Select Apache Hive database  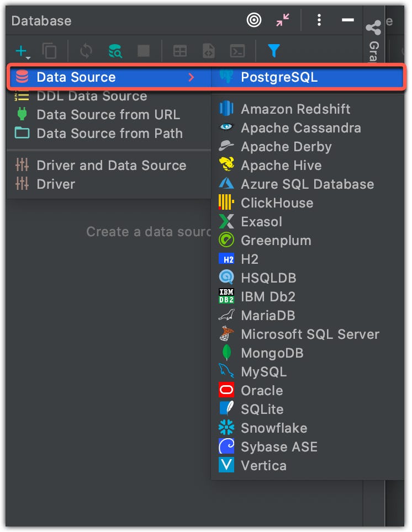click(307, 165)
